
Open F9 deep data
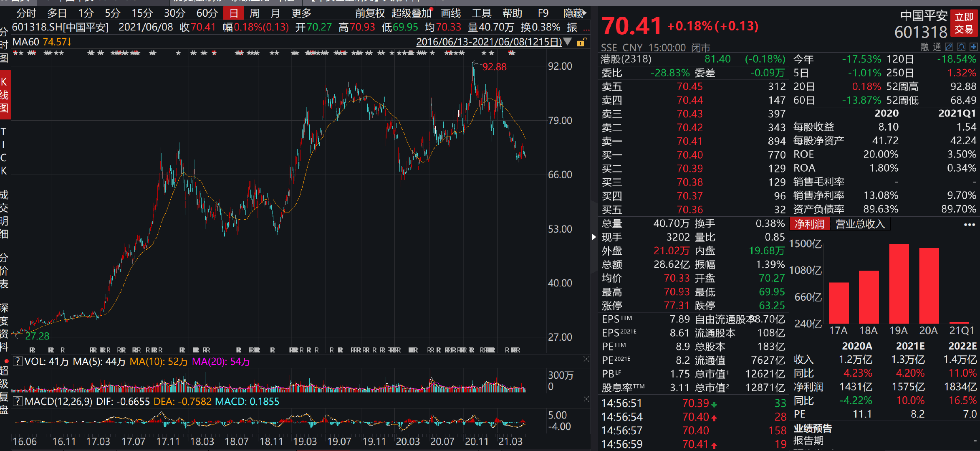click(x=543, y=13)
